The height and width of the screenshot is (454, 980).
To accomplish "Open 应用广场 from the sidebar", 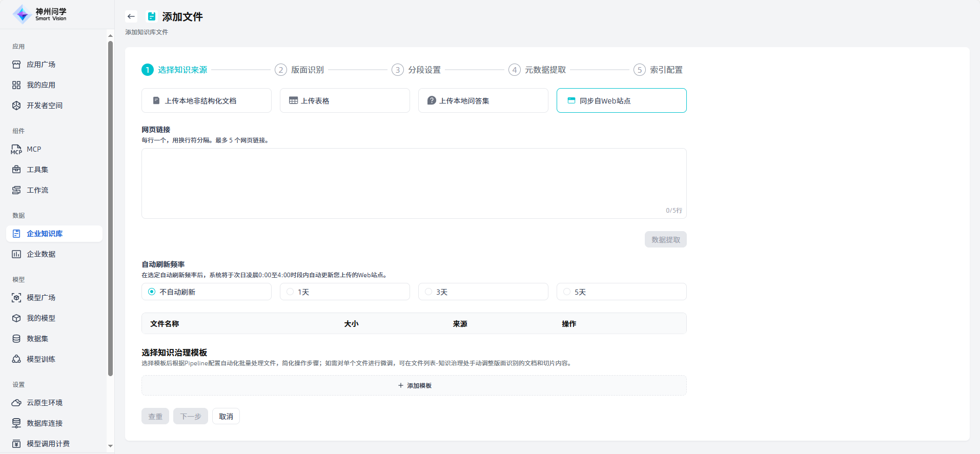I will 41,65.
